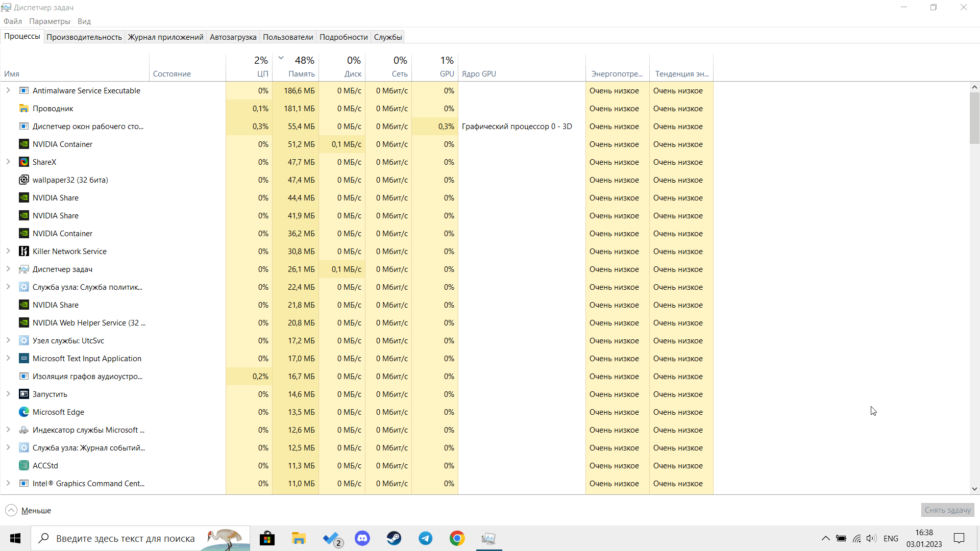
Task: Switch to the Автозагрузка tab
Action: click(233, 37)
